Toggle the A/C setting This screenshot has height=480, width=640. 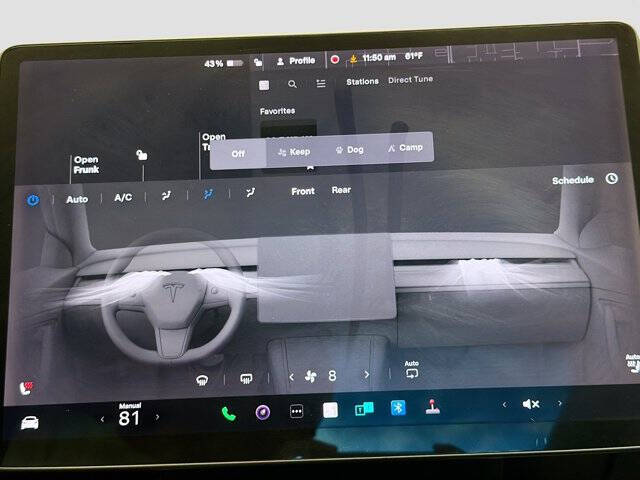(x=123, y=198)
